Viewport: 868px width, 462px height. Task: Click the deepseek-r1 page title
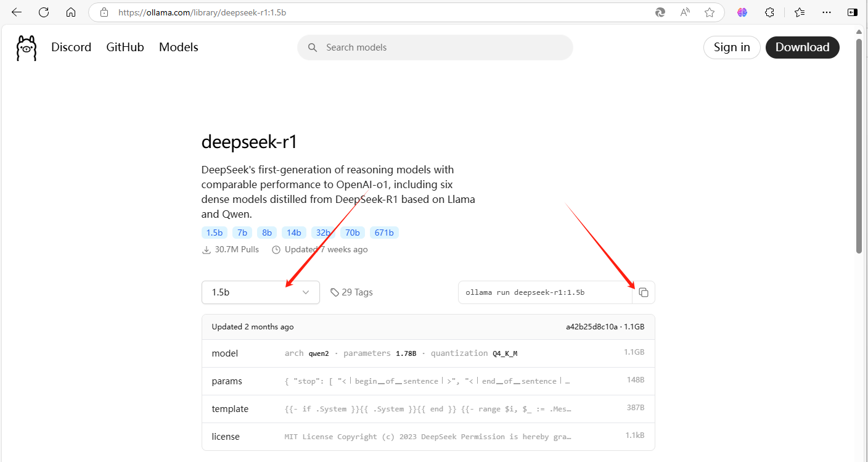(250, 142)
